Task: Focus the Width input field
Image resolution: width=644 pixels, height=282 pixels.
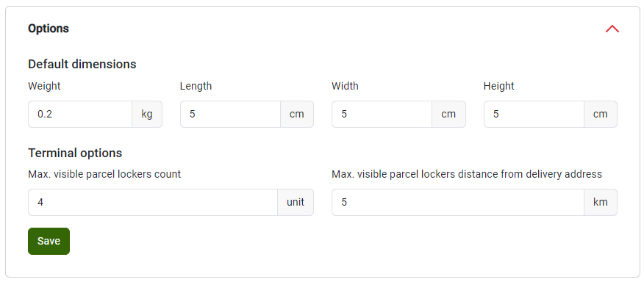Action: pos(382,114)
